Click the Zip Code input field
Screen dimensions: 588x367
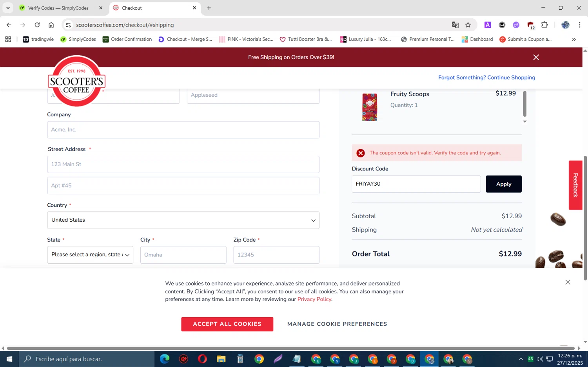point(276,255)
